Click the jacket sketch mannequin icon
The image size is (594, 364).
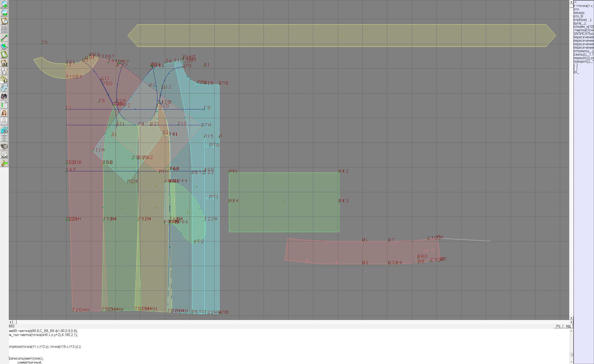pos(4,121)
